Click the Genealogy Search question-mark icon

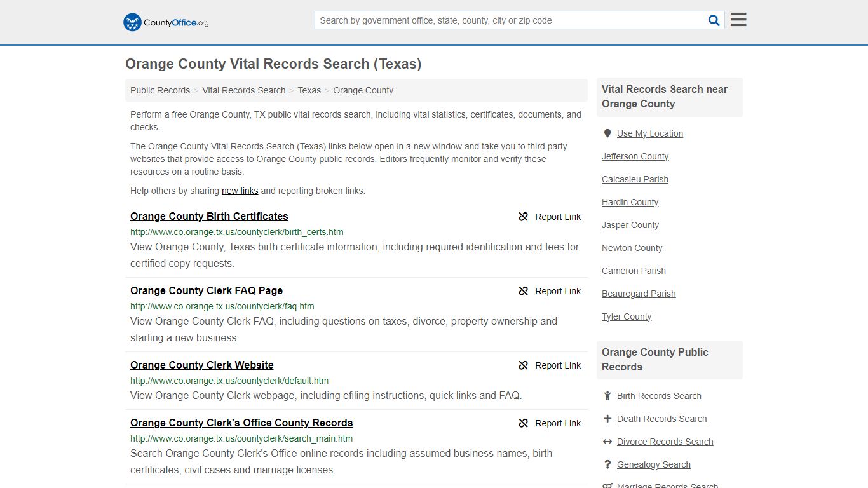(x=607, y=464)
